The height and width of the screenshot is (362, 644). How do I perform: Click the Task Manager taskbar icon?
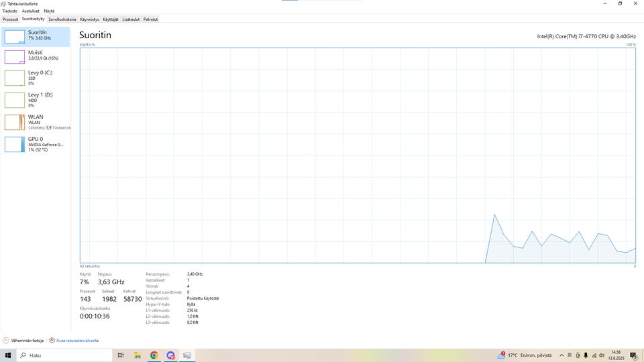(x=187, y=355)
